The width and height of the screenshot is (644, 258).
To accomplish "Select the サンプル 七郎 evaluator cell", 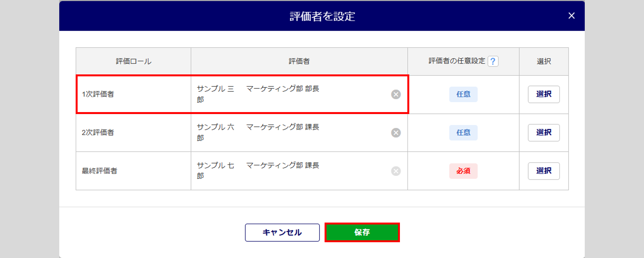I will click(x=299, y=171).
